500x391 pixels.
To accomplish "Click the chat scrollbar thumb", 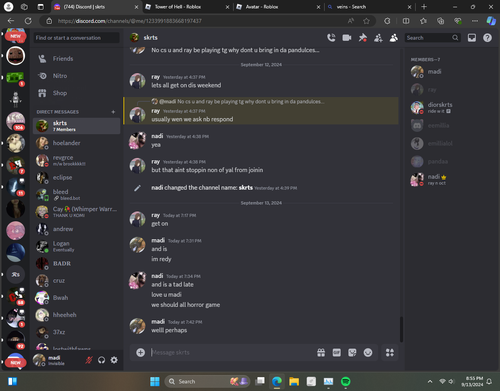I will point(401,329).
